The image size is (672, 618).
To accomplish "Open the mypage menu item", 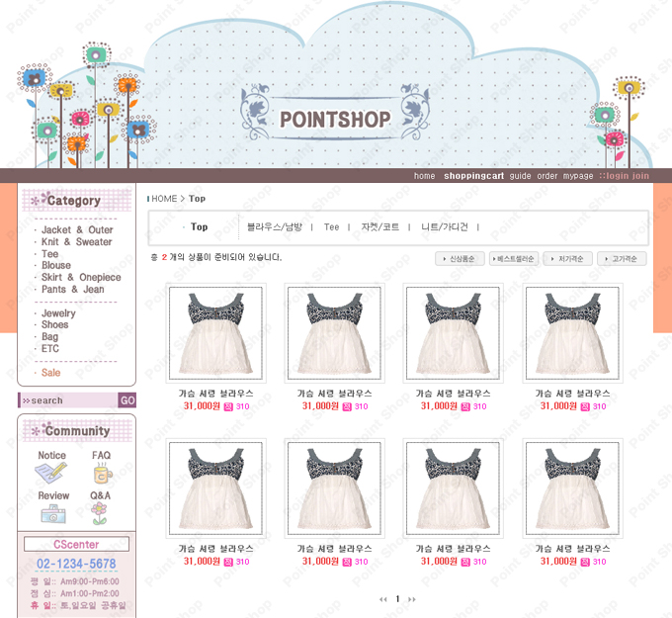I will point(578,176).
